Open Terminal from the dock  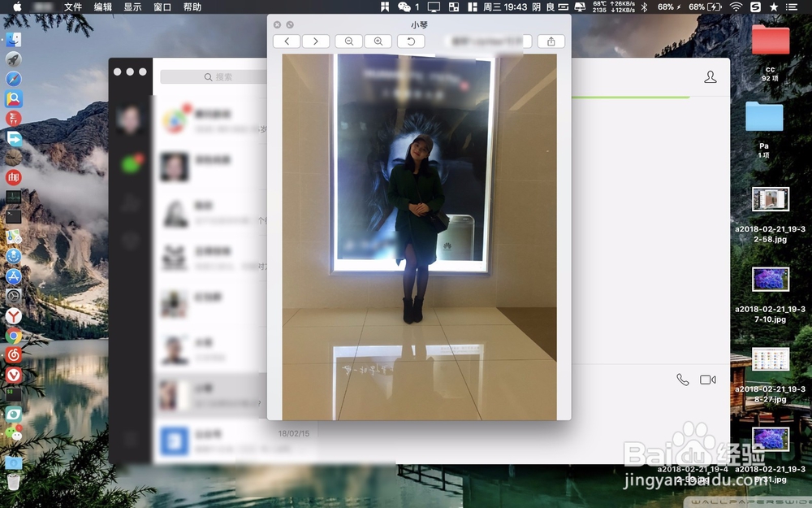(14, 217)
